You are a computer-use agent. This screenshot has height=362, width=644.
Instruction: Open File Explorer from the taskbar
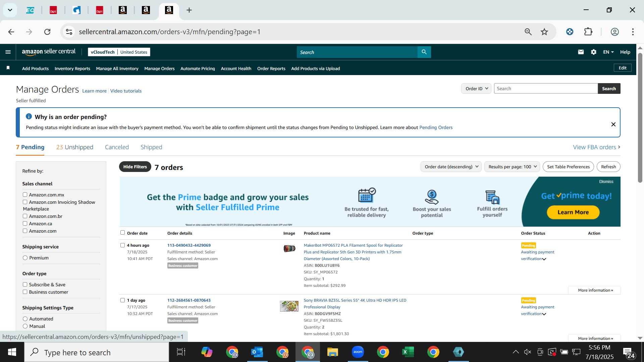coord(332,352)
